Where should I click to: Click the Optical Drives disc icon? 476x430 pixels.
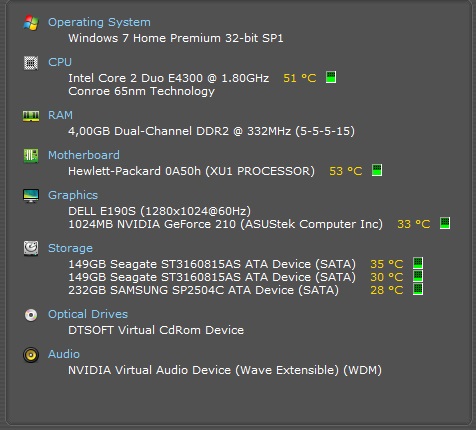[31, 315]
